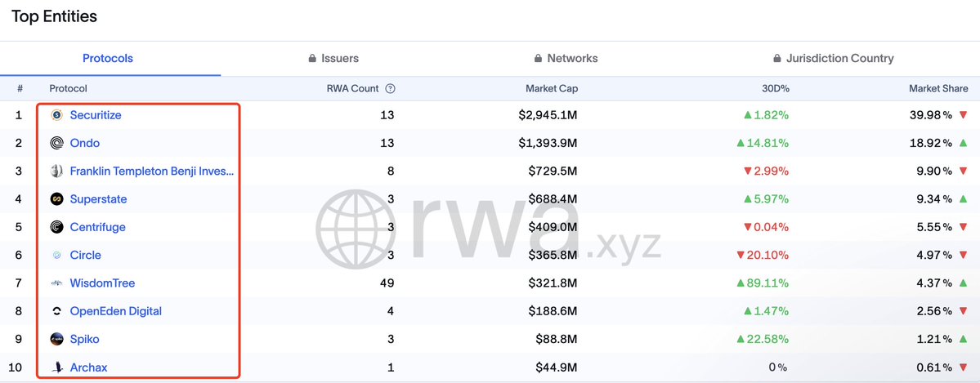Viewport: 980px width, 383px height.
Task: Select the Protocols tab
Action: [108, 58]
